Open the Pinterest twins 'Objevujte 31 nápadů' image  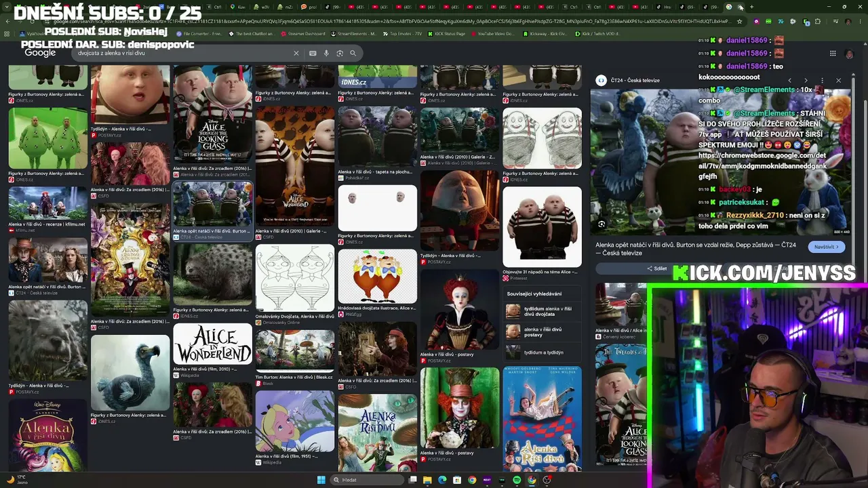[542, 226]
